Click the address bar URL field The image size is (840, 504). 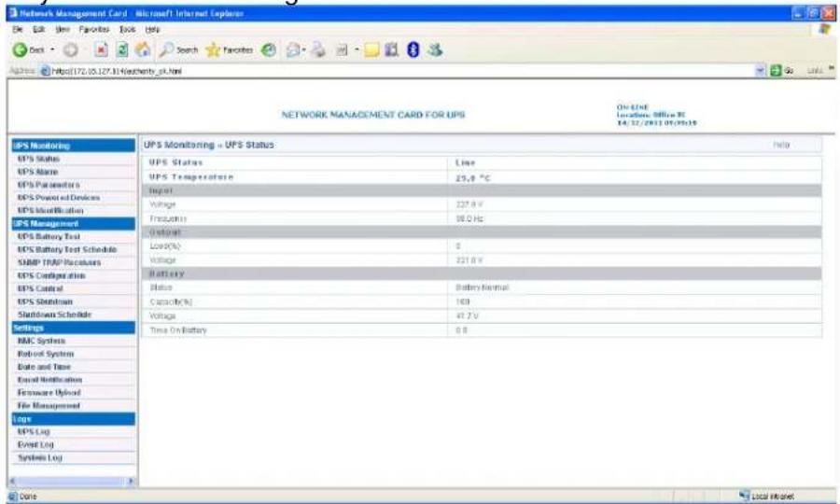click(397, 71)
